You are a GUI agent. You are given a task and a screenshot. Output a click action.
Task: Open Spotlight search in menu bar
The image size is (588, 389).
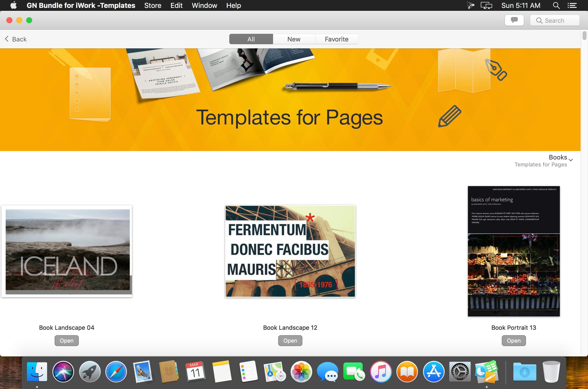pyautogui.click(x=556, y=5)
